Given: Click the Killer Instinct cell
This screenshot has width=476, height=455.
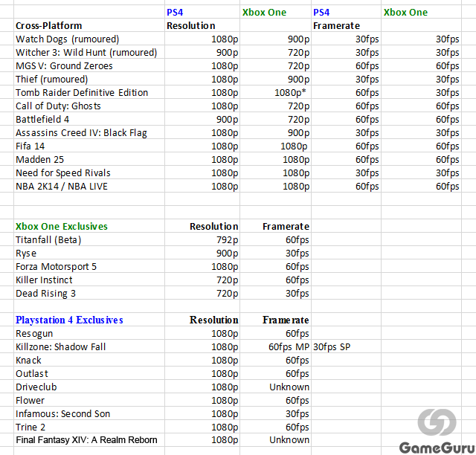Looking at the screenshot, I should (89, 280).
